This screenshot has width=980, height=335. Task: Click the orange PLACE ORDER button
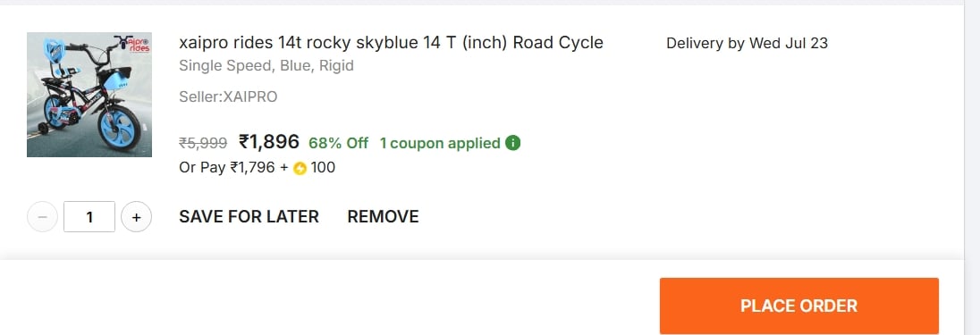(x=799, y=306)
